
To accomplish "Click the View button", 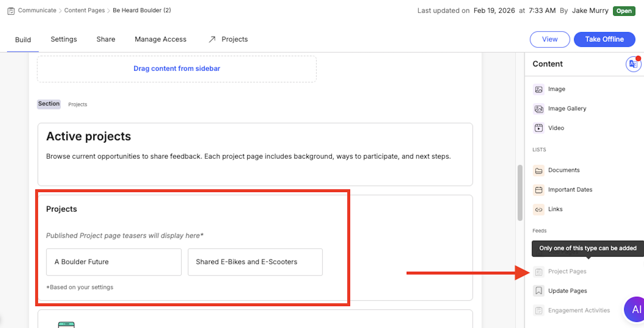I will (549, 39).
